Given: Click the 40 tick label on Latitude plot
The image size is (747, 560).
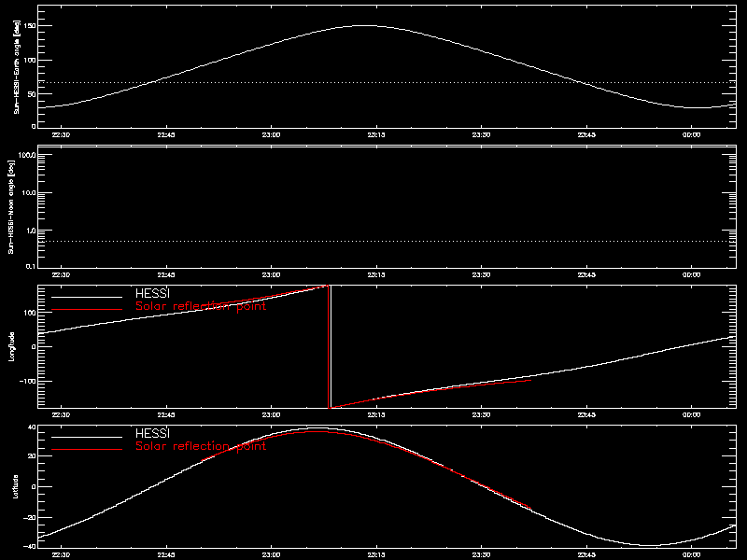Looking at the screenshot, I should (x=33, y=427).
